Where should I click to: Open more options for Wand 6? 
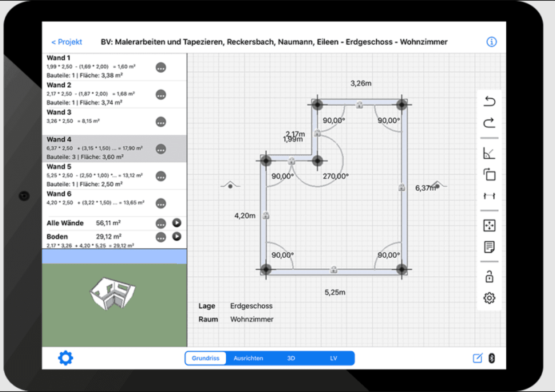point(161,204)
